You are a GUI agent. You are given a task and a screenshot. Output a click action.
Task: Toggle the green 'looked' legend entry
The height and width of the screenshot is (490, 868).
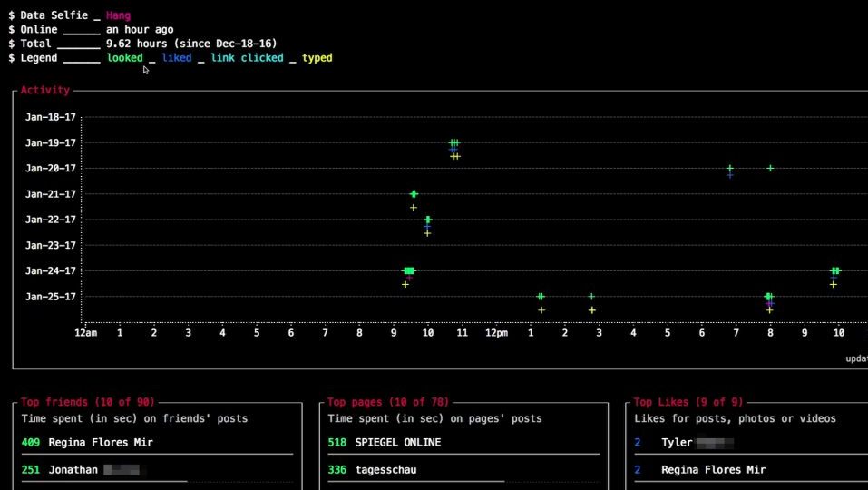[124, 58]
